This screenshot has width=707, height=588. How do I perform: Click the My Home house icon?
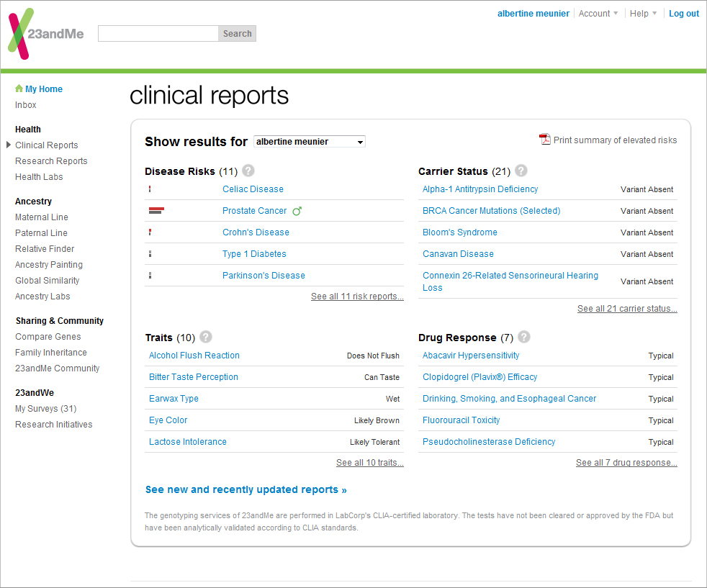click(x=19, y=89)
